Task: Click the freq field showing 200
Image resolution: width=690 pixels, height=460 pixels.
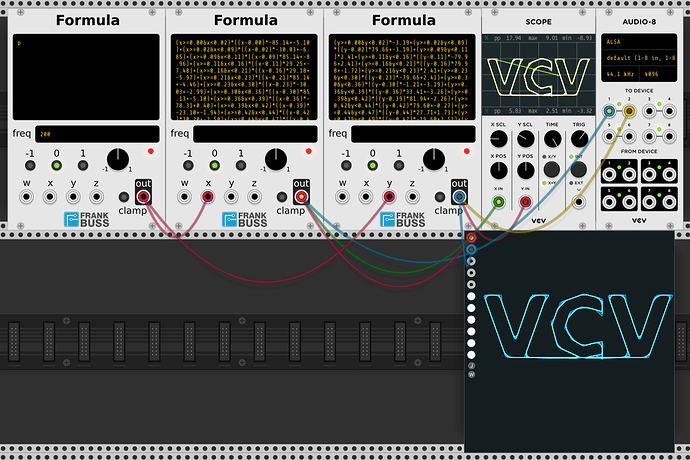Action: (97, 134)
